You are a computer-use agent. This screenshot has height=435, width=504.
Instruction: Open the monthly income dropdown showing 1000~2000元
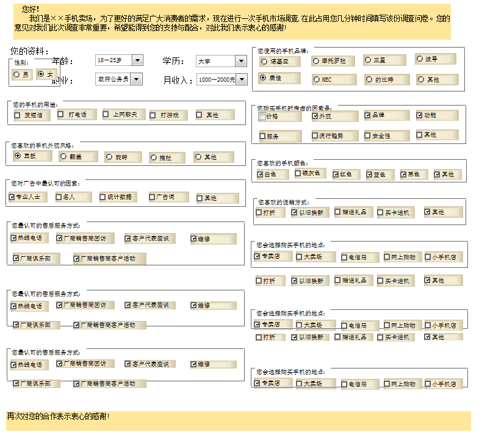click(221, 79)
